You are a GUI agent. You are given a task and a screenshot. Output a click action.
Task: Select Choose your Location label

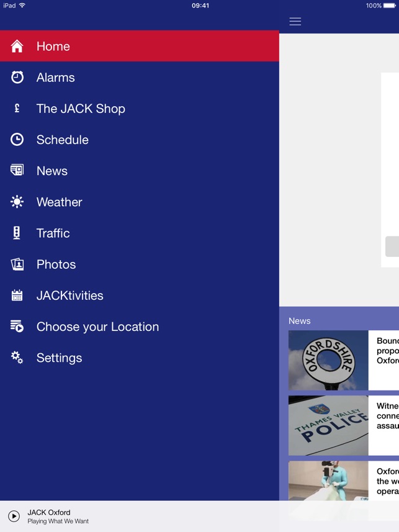click(97, 327)
